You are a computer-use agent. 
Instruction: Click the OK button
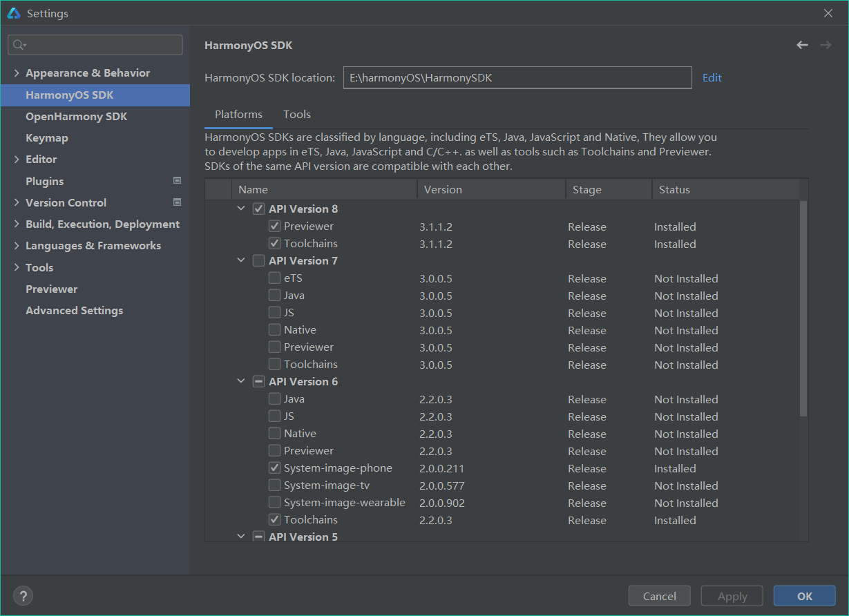[805, 596]
